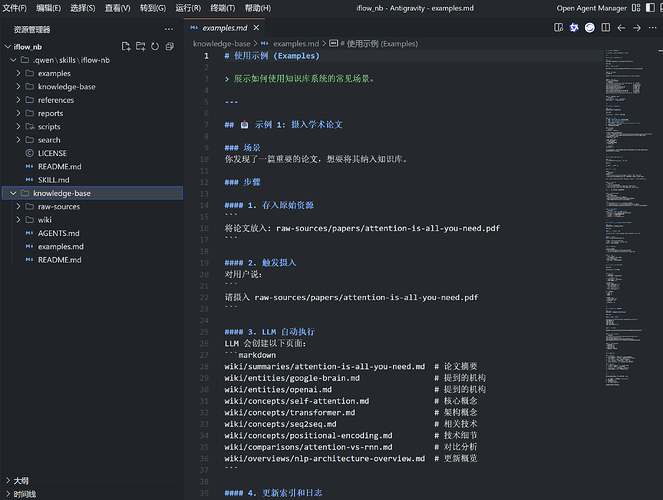The height and width of the screenshot is (500, 663).
Task: Open README.md under knowledge-base folder
Action: coord(60,260)
